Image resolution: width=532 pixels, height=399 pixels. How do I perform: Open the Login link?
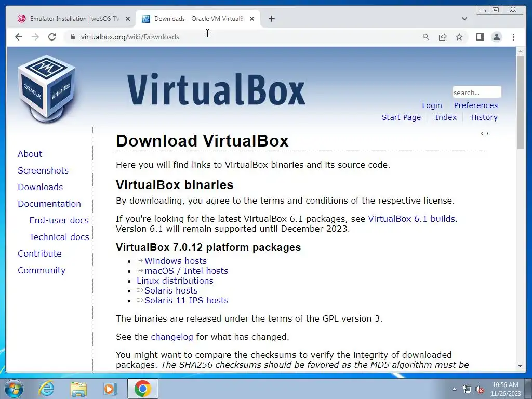[432, 105]
